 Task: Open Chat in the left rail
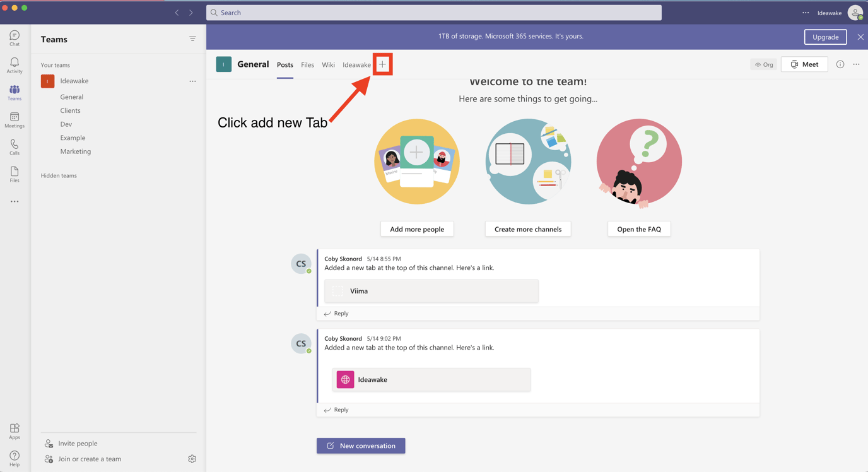click(15, 38)
